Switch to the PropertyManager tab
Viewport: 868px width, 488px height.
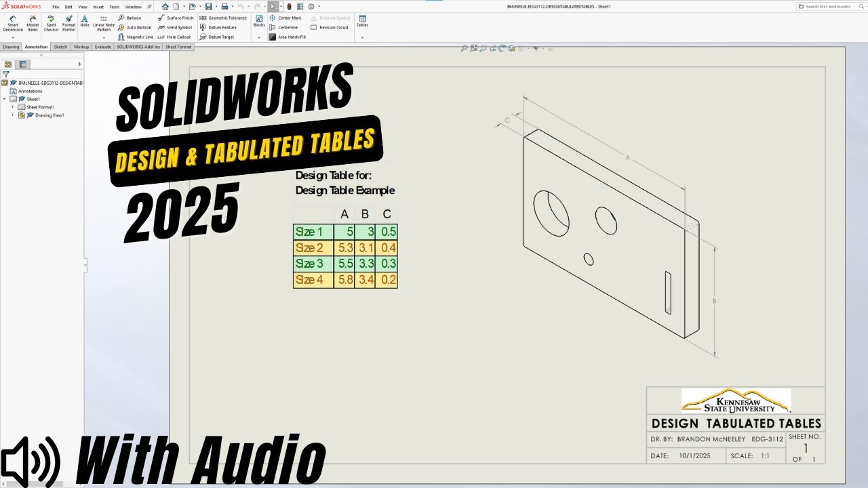pyautogui.click(x=23, y=64)
